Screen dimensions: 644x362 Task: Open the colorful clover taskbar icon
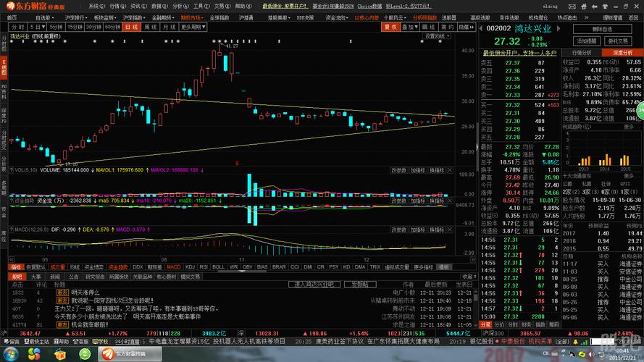34,354
